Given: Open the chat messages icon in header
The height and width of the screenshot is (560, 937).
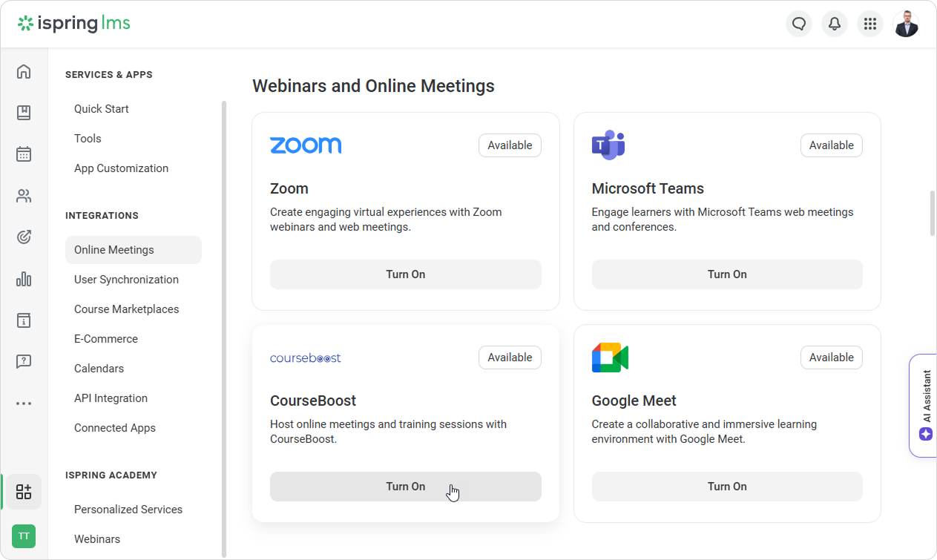Looking at the screenshot, I should pos(799,24).
